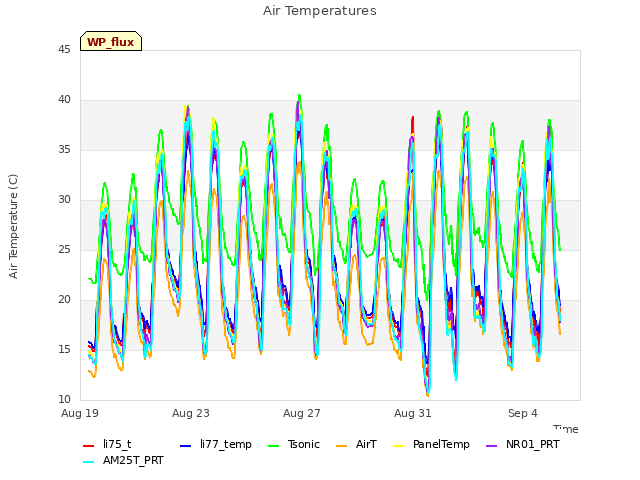640x480 pixels.
Task: Click the WP_flux annotation label
Action: point(111,42)
